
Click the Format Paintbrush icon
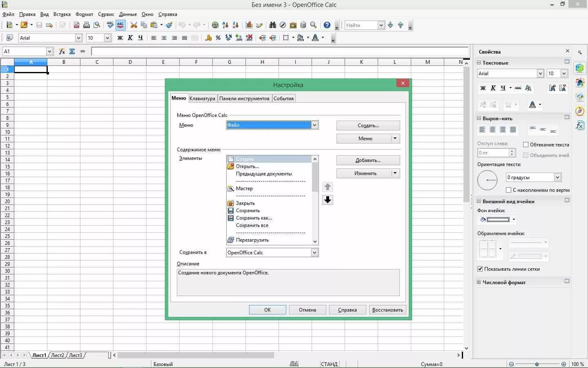(169, 25)
